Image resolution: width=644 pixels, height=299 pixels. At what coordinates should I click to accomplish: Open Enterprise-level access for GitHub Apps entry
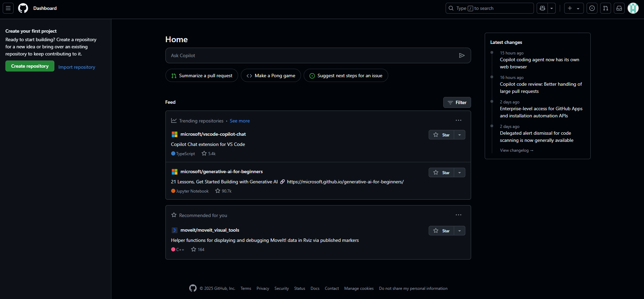(x=541, y=112)
